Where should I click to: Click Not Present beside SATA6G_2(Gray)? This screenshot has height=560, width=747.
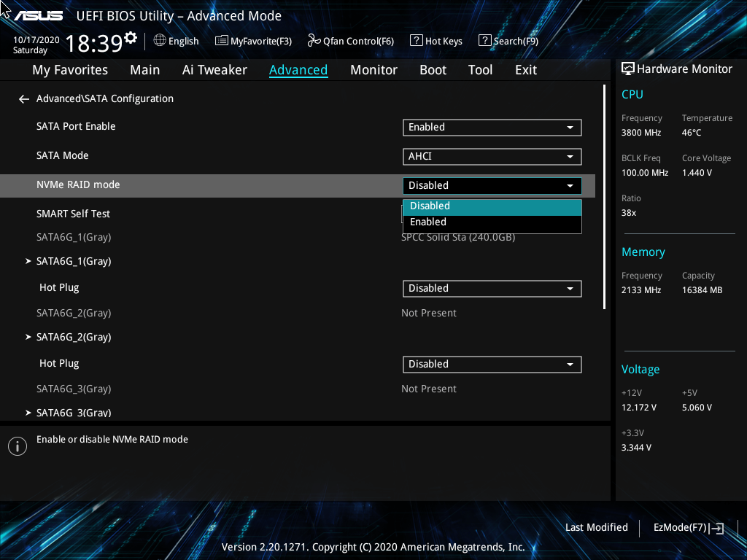pos(429,314)
